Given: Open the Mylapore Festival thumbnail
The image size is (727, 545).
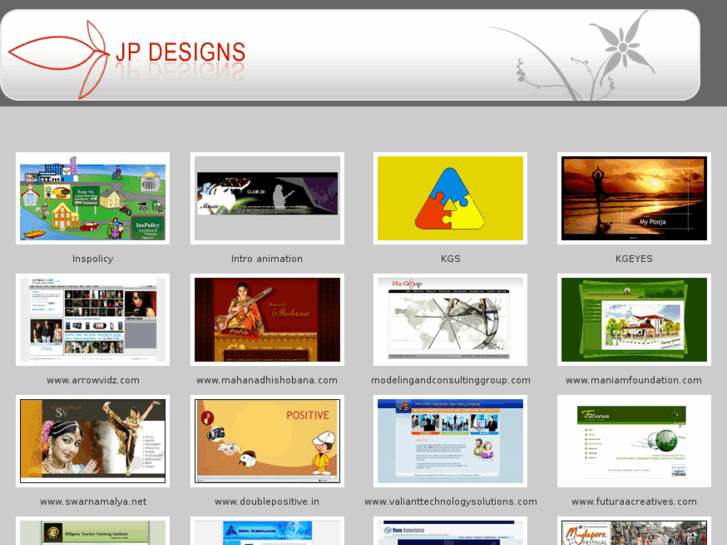Looking at the screenshot, I should (x=634, y=531).
